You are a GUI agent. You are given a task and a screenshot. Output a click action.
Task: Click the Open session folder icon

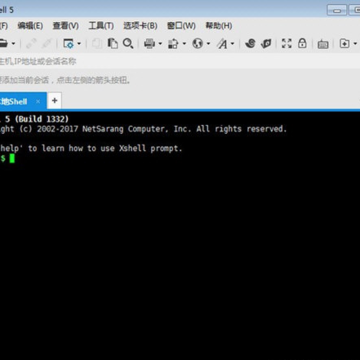[3, 43]
